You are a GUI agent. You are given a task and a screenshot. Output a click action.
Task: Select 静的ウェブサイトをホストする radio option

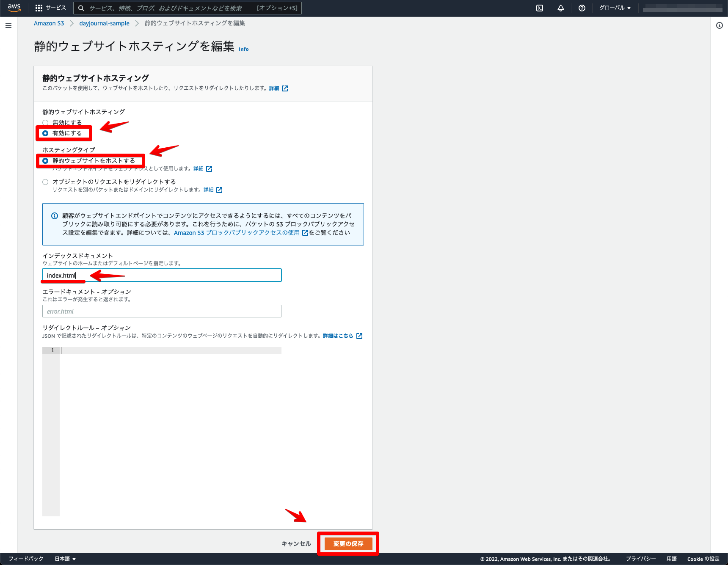coord(45,161)
